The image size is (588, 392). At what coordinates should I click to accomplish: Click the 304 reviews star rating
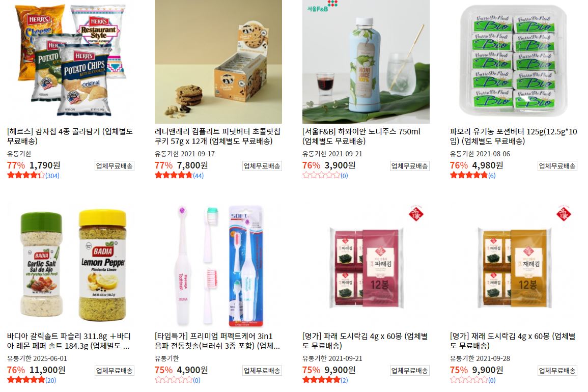[34, 175]
